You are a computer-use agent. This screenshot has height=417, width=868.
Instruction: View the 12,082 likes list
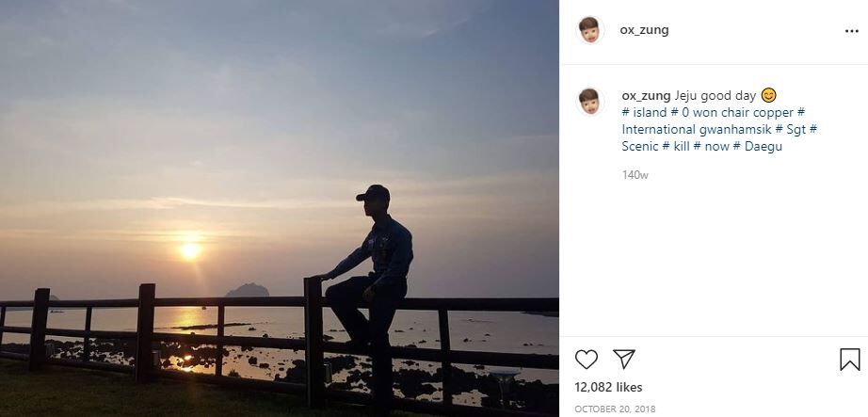tap(606, 388)
